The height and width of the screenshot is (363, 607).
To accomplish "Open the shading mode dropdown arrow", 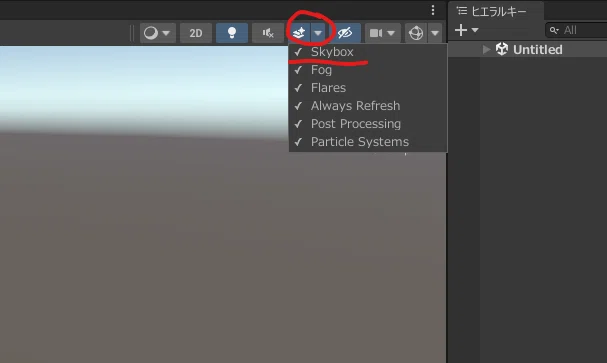I will point(166,33).
